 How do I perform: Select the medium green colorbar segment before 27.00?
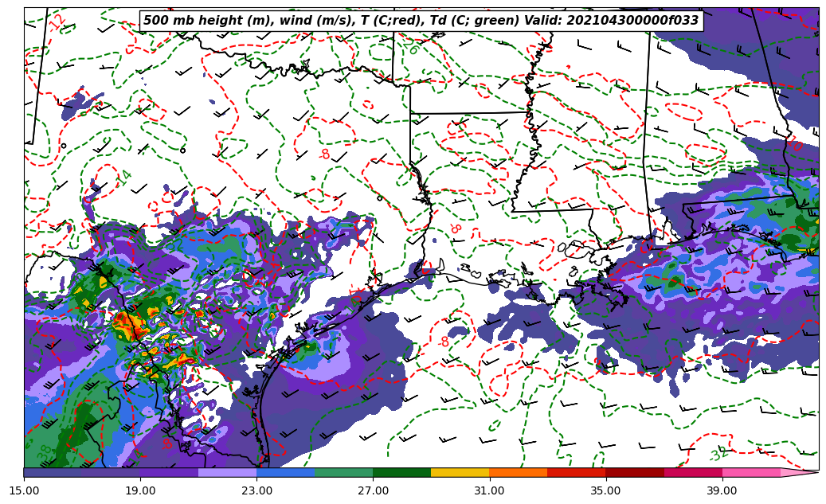344,472
